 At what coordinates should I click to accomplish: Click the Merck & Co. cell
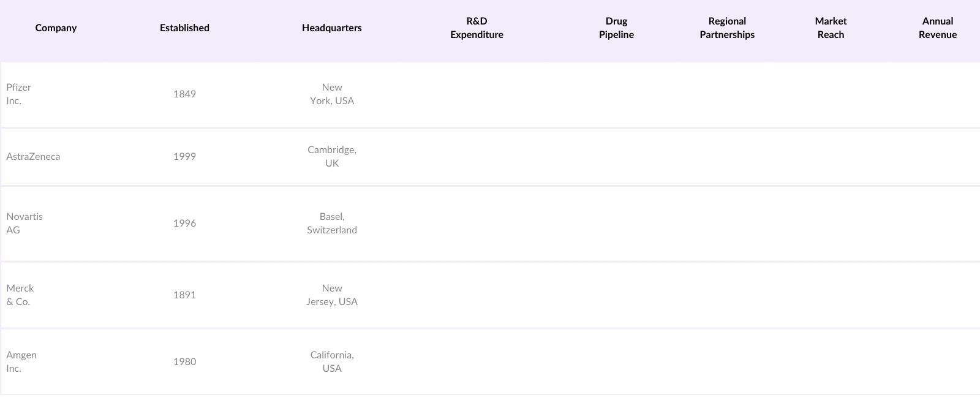click(20, 295)
